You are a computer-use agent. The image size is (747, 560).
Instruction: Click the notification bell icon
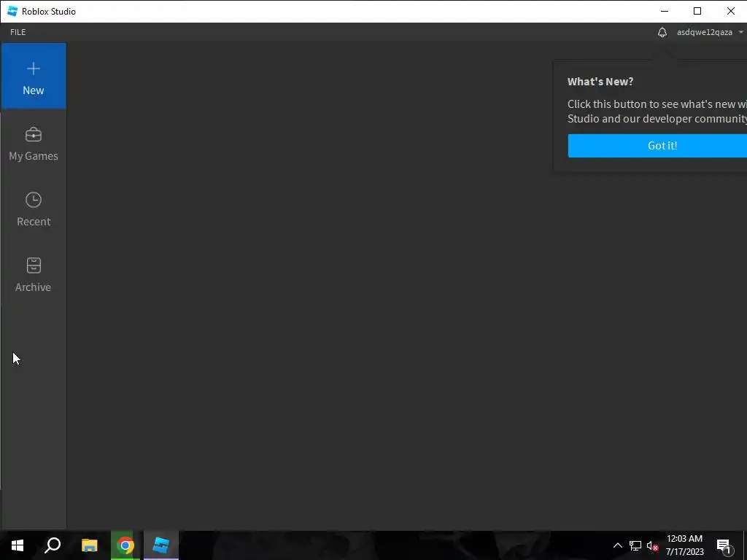pyautogui.click(x=662, y=32)
